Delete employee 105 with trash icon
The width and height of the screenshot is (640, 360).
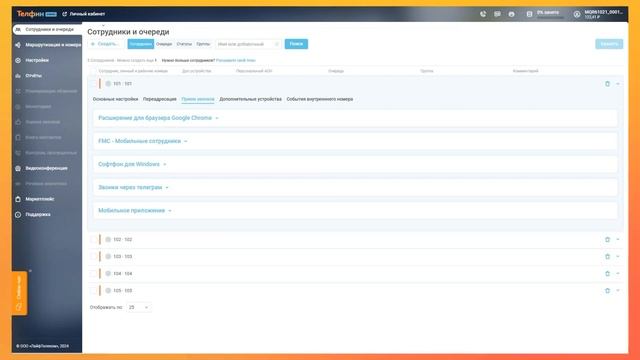pos(607,291)
